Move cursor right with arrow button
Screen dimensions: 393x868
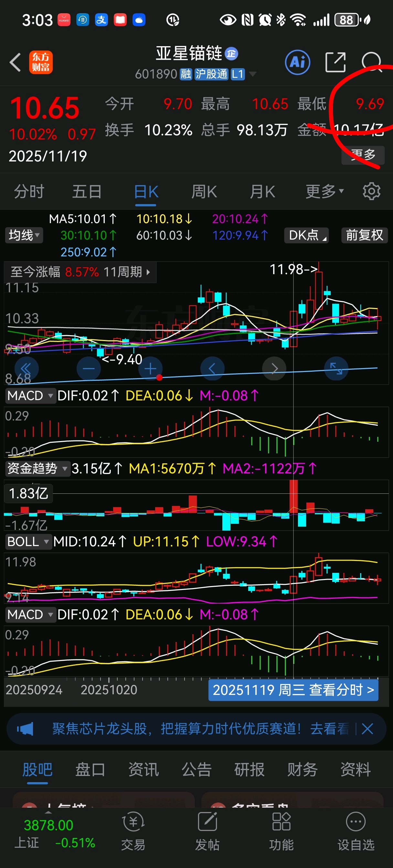point(274,369)
